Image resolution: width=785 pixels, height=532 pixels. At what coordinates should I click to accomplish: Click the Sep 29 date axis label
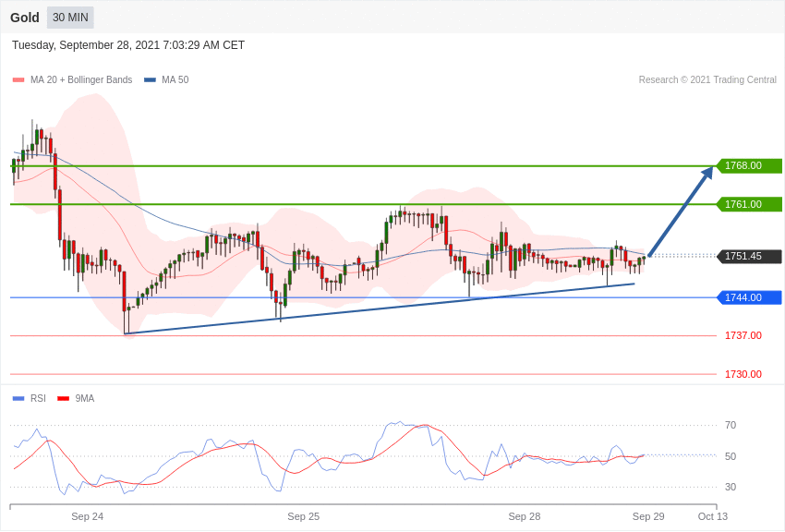[x=648, y=516]
